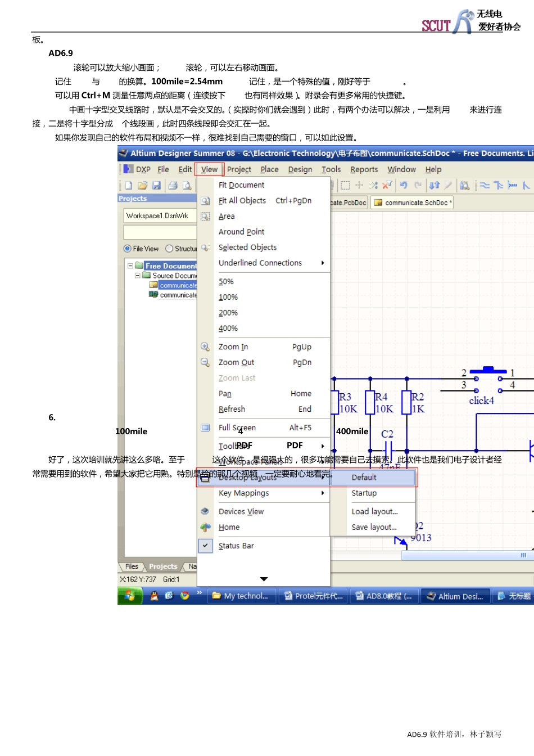The height and width of the screenshot is (756, 534).
Task: Click the Print toolbar icon
Action: [173, 185]
